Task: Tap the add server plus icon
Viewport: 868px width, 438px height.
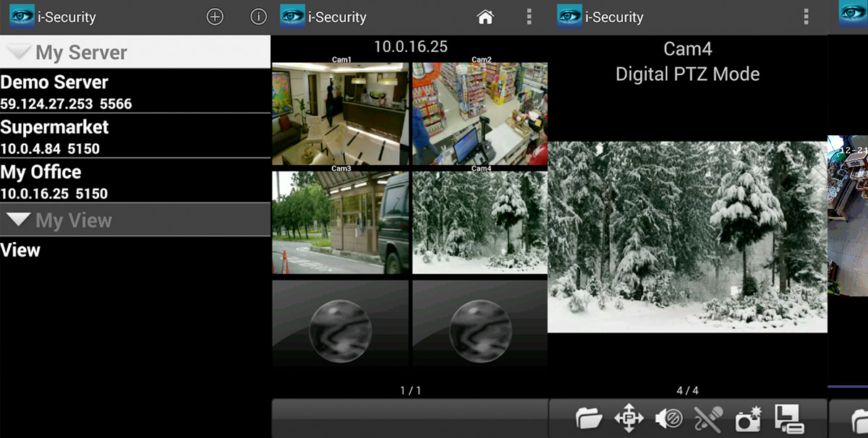Action: click(x=215, y=17)
